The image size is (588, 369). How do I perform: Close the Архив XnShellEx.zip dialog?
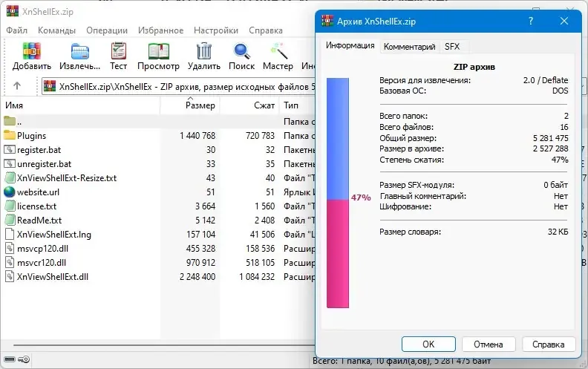click(x=564, y=21)
